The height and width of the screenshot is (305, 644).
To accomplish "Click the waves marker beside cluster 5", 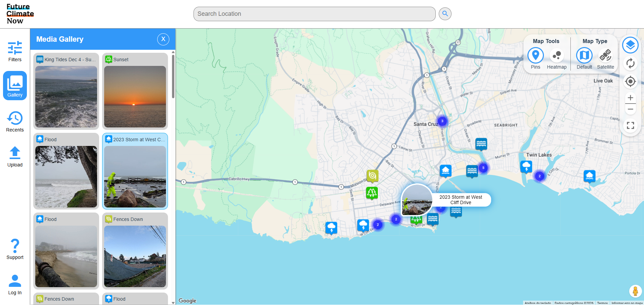I will (x=472, y=171).
